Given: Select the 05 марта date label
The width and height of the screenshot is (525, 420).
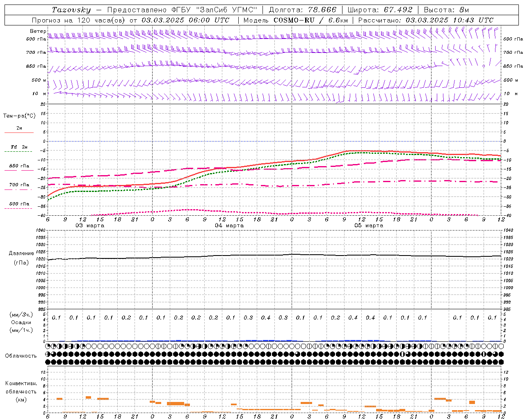Looking at the screenshot, I should point(369,226).
